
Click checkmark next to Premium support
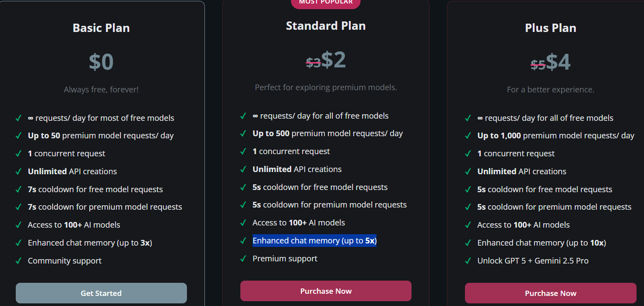243,259
